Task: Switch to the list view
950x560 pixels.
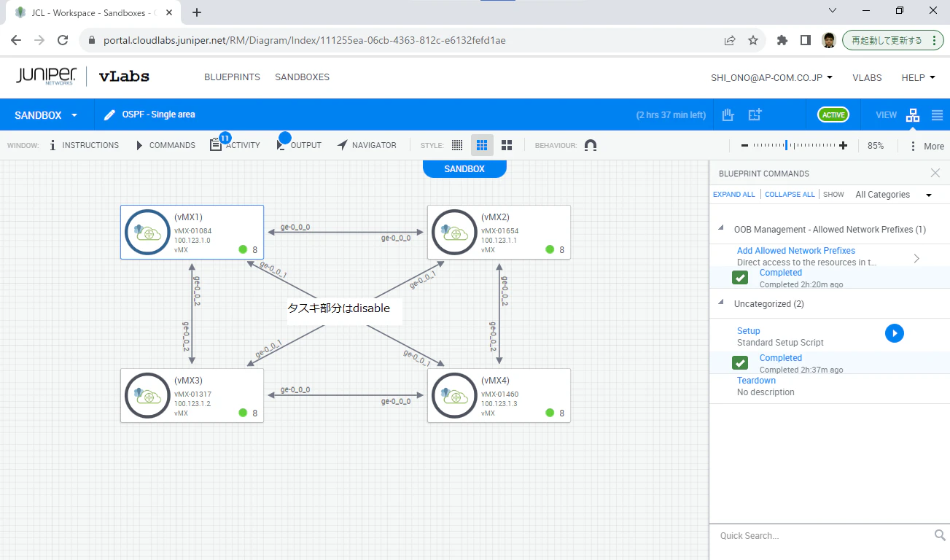Action: (x=937, y=115)
